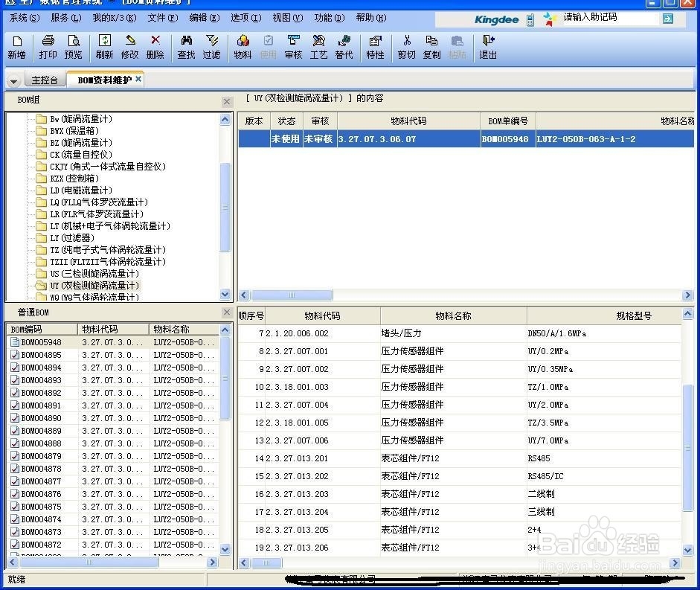Click the 请输入助记码 input field
The height and width of the screenshot is (590, 700).
609,18
